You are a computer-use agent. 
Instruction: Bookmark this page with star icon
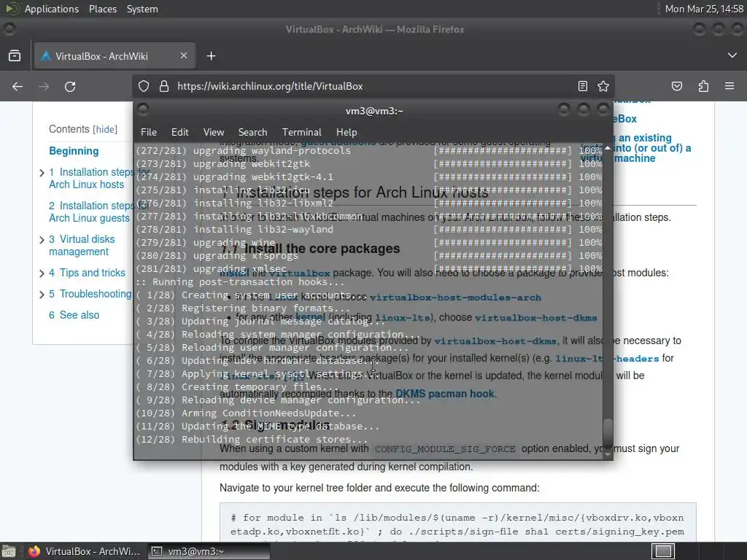(603, 86)
